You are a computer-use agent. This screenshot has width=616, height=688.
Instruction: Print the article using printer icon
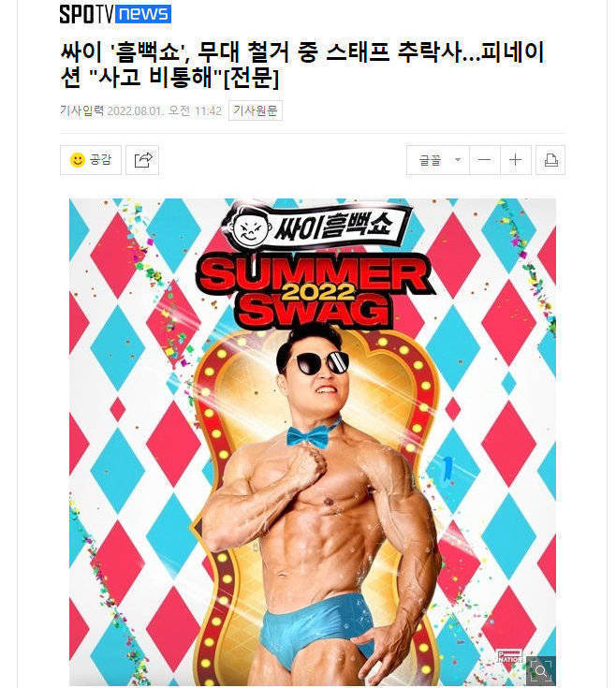(550, 160)
